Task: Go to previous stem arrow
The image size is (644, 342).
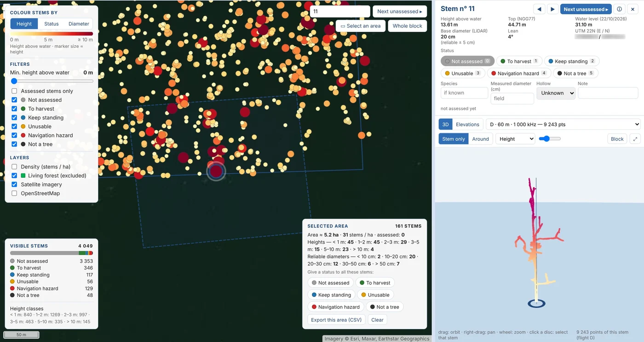Action: 539,9
